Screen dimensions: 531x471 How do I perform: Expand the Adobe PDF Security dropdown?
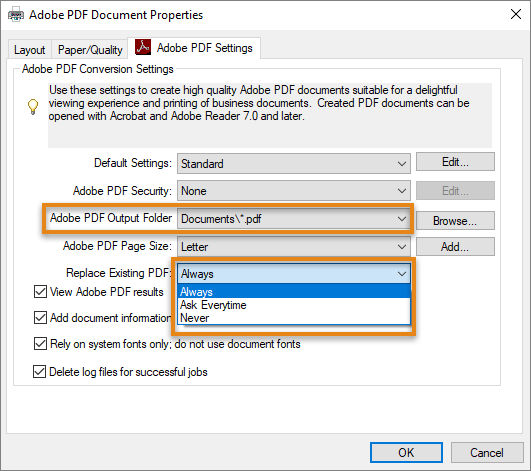pyautogui.click(x=294, y=191)
